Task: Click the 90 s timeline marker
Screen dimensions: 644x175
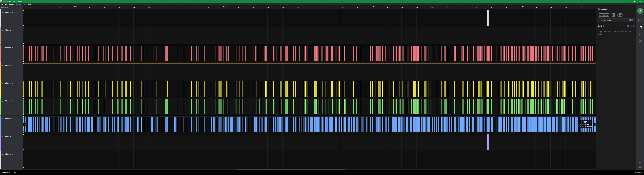Action: [224, 7]
